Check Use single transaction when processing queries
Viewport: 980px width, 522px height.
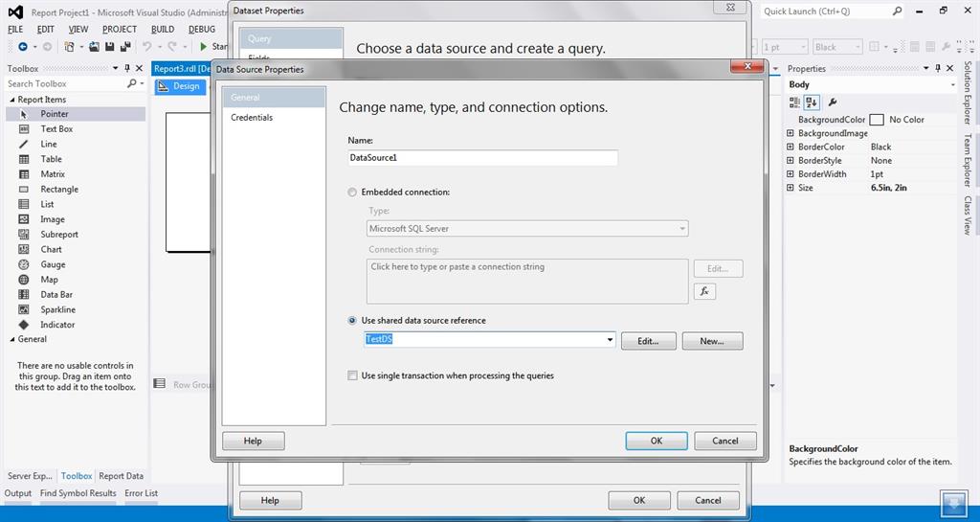(352, 375)
